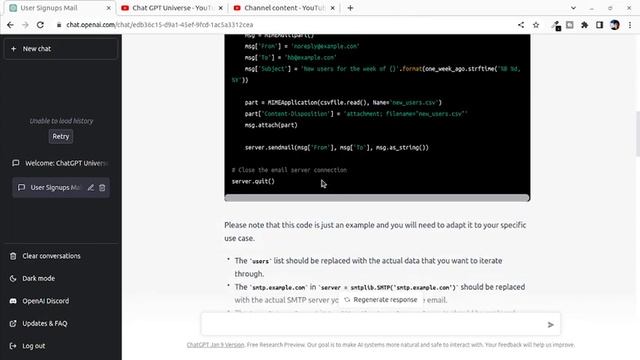Open the extensions puzzle icon
This screenshot has height=360, width=640.
coord(584,25)
